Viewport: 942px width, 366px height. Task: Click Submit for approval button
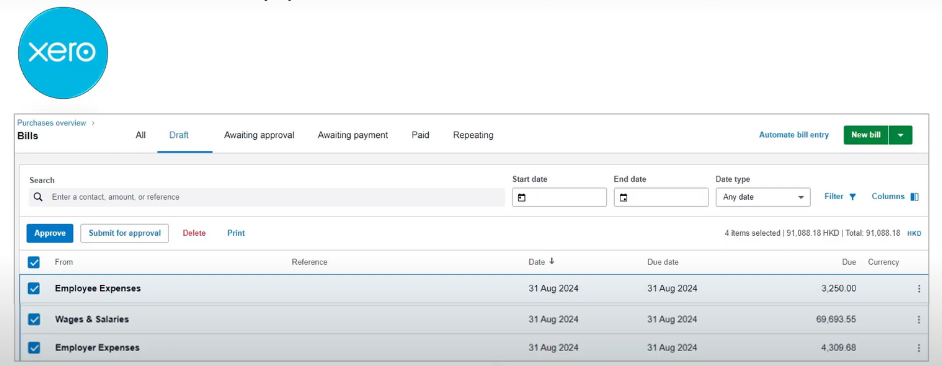(124, 233)
